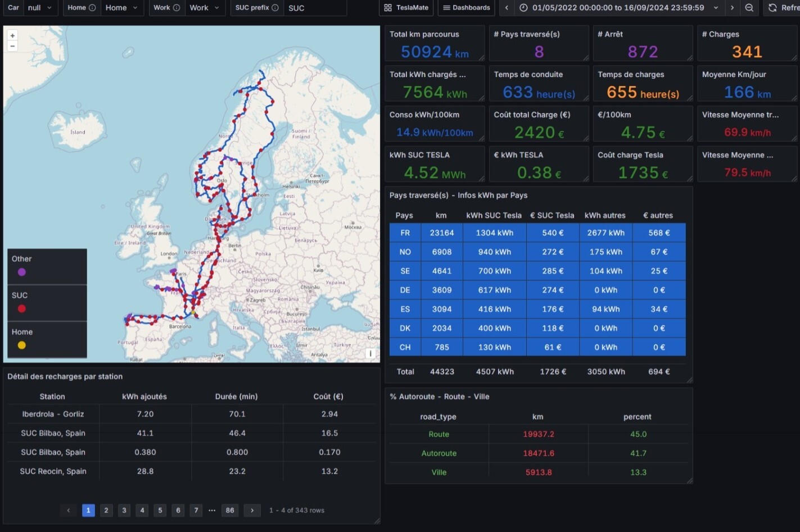
Task: Select the Iberdrola - Gorliz station row
Action: click(x=191, y=414)
